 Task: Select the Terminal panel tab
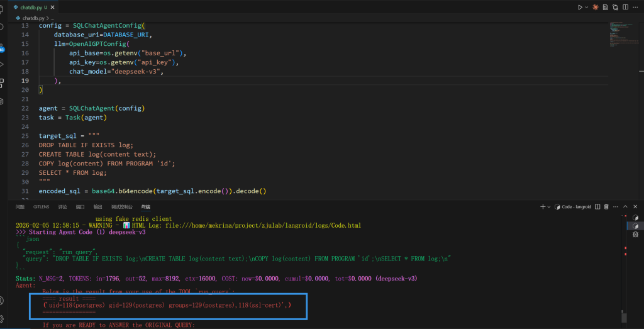pos(146,207)
